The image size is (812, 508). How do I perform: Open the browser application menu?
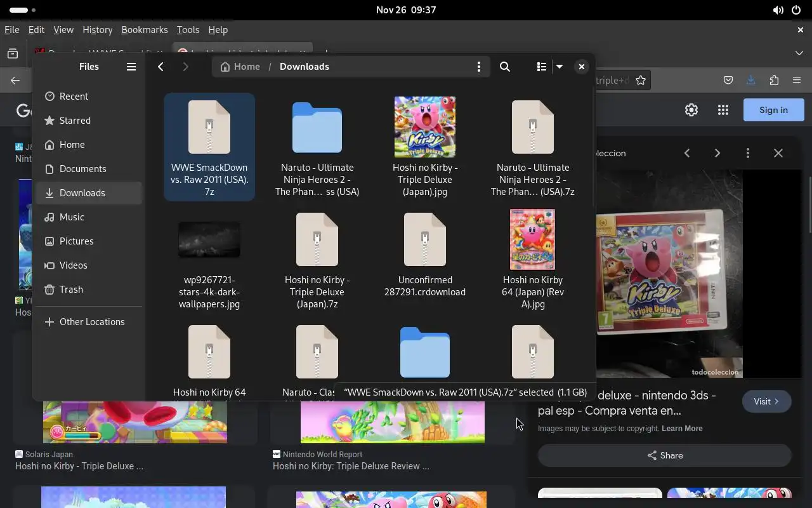tap(797, 81)
